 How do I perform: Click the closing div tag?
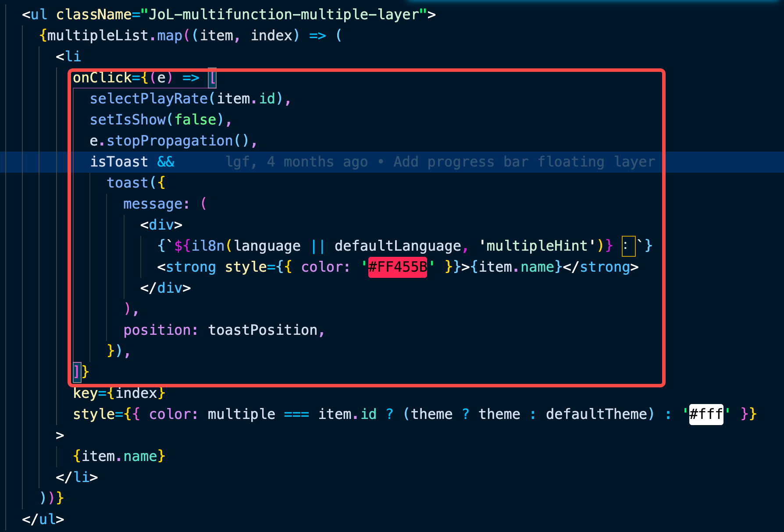coord(166,288)
